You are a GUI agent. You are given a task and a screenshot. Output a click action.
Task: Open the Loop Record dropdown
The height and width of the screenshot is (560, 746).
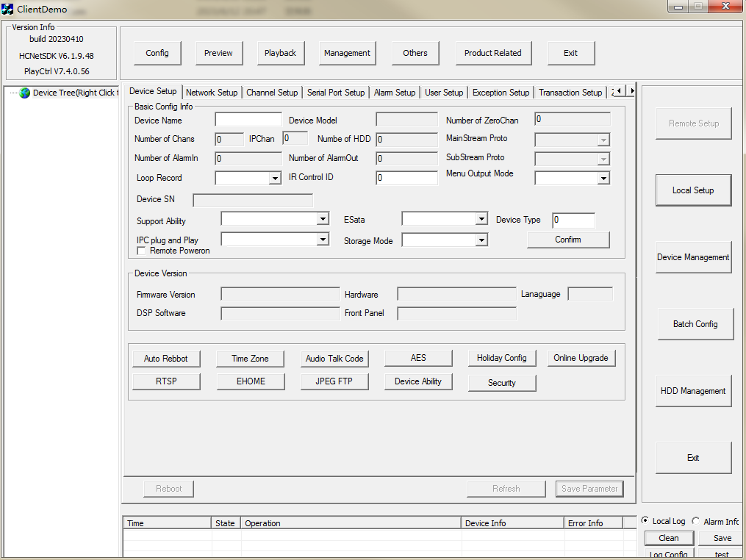pyautogui.click(x=275, y=178)
